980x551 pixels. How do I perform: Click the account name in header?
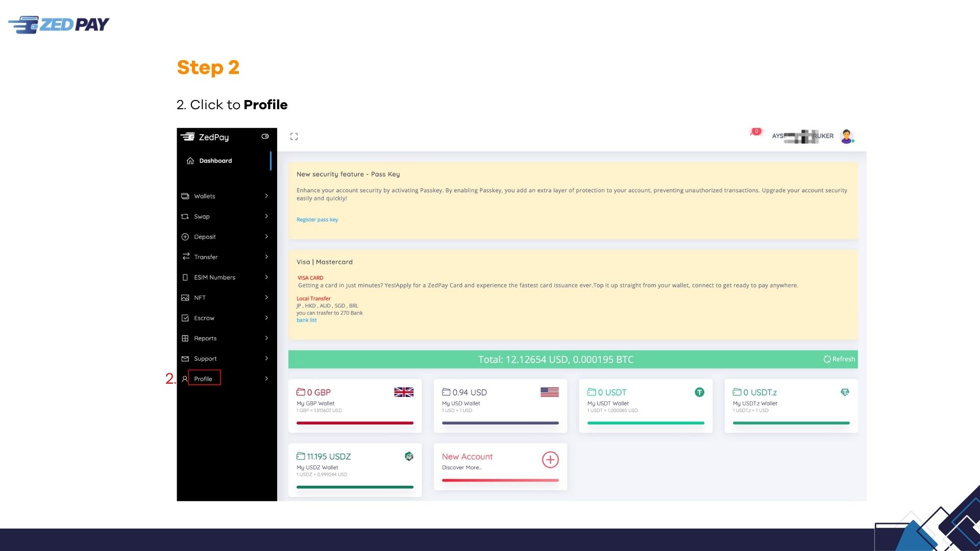pos(802,136)
